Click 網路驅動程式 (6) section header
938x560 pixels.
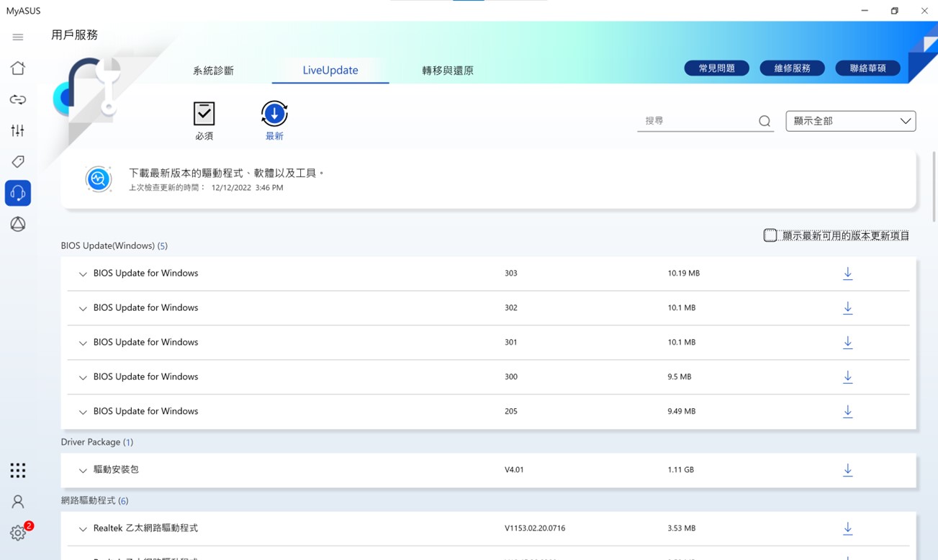point(94,500)
